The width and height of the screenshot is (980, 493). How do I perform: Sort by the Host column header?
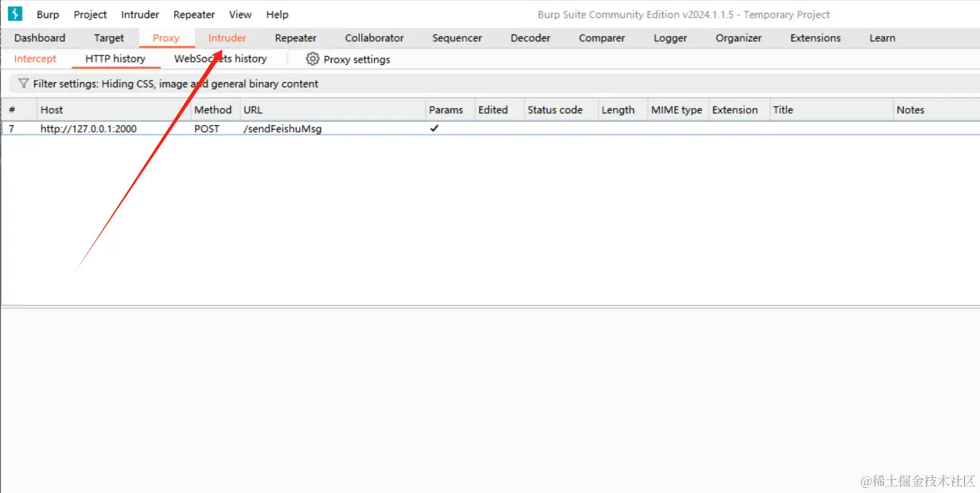(x=114, y=109)
